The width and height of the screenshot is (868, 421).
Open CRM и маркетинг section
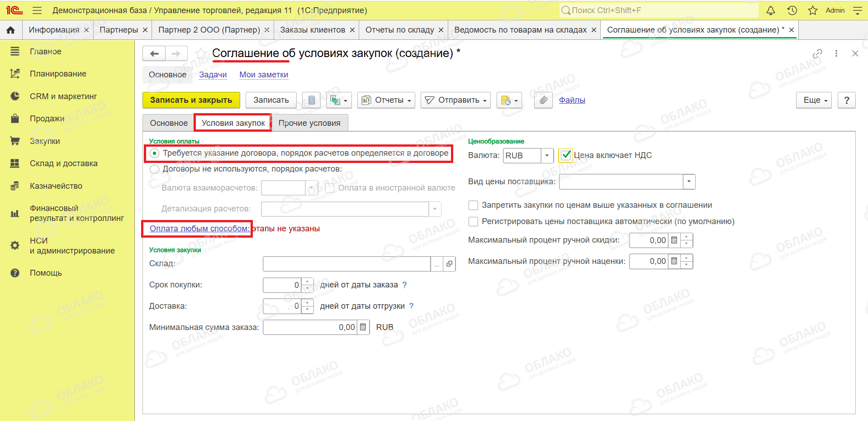[63, 96]
